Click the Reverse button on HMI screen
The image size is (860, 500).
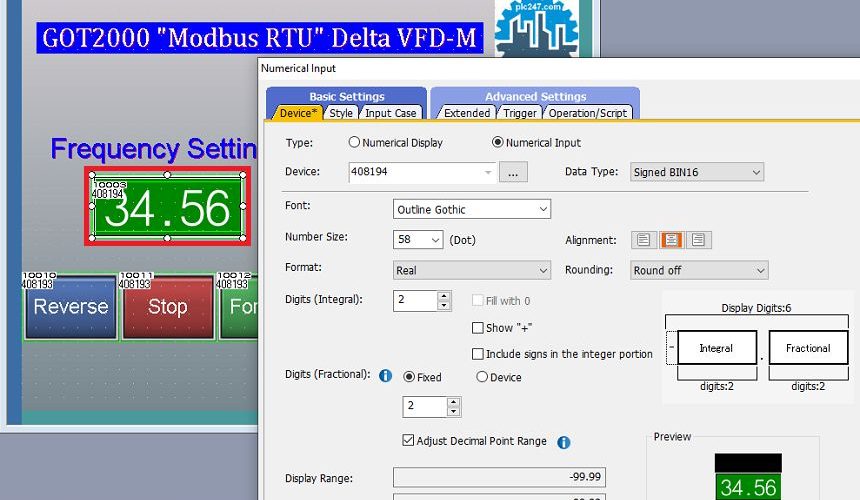click(71, 306)
